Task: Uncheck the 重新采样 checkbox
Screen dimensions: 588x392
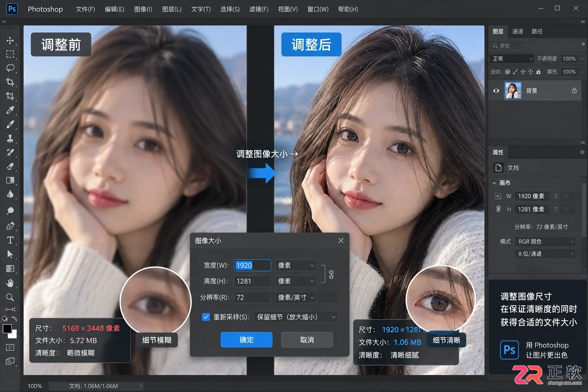Action: (206, 317)
